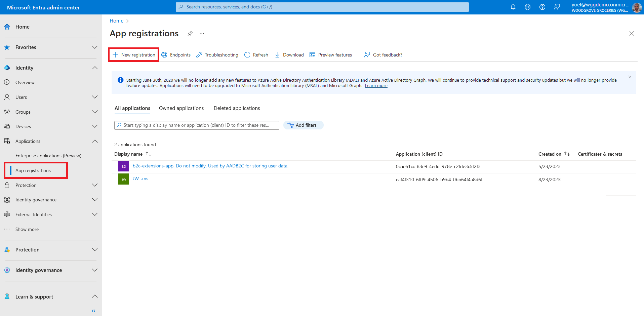Pin the App registrations page

190,34
